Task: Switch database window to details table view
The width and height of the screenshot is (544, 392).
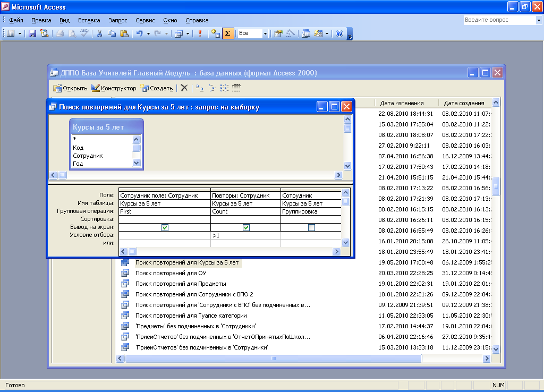Action: (x=236, y=88)
